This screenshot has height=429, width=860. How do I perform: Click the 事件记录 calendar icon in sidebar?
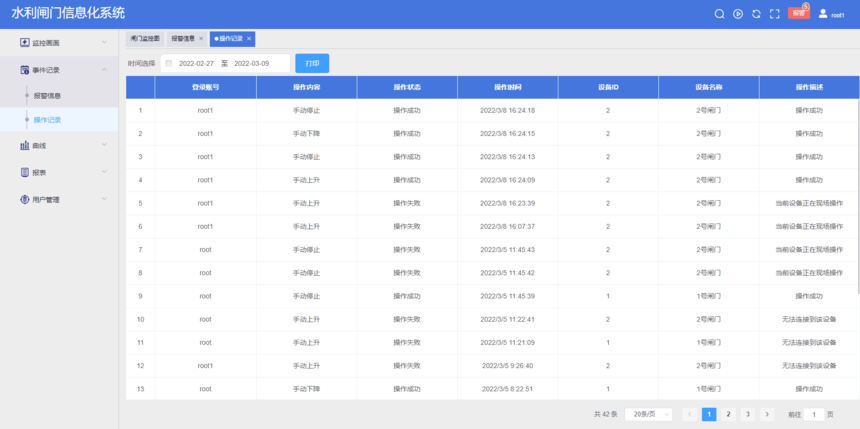pos(24,70)
